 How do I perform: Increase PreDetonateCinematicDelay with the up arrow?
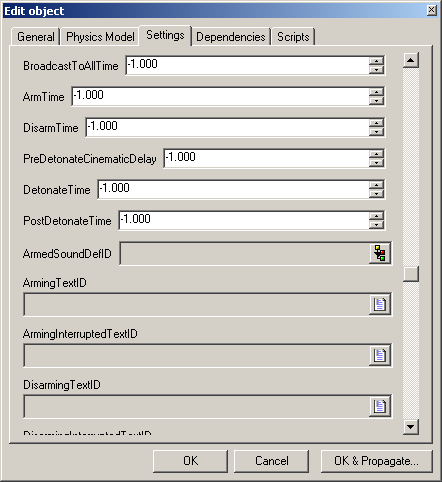[376, 154]
